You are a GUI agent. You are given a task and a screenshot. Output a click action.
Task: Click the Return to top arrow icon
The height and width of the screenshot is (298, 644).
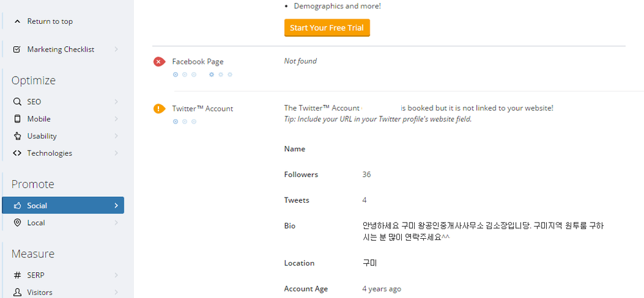(17, 21)
